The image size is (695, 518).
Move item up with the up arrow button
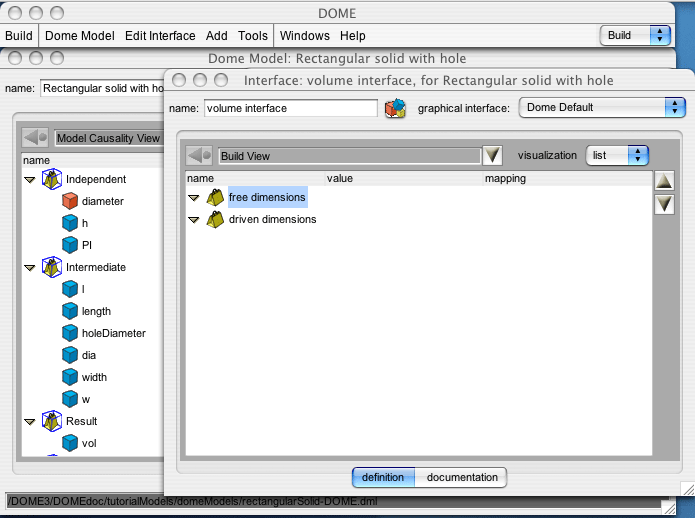(x=664, y=181)
